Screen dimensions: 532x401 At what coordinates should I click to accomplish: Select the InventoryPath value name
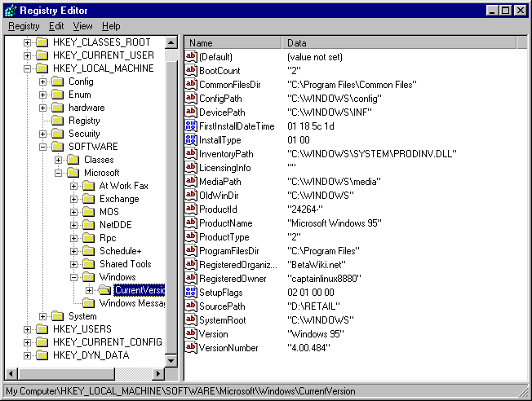(x=226, y=154)
